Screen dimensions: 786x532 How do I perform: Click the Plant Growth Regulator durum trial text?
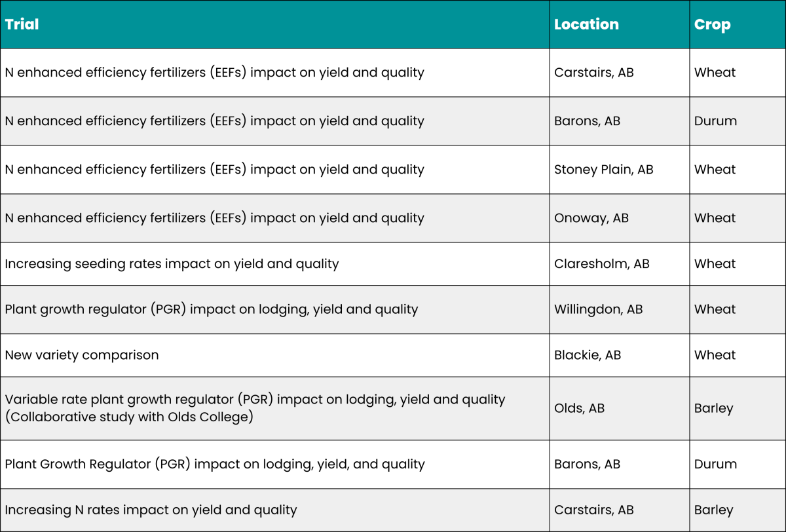click(x=215, y=465)
